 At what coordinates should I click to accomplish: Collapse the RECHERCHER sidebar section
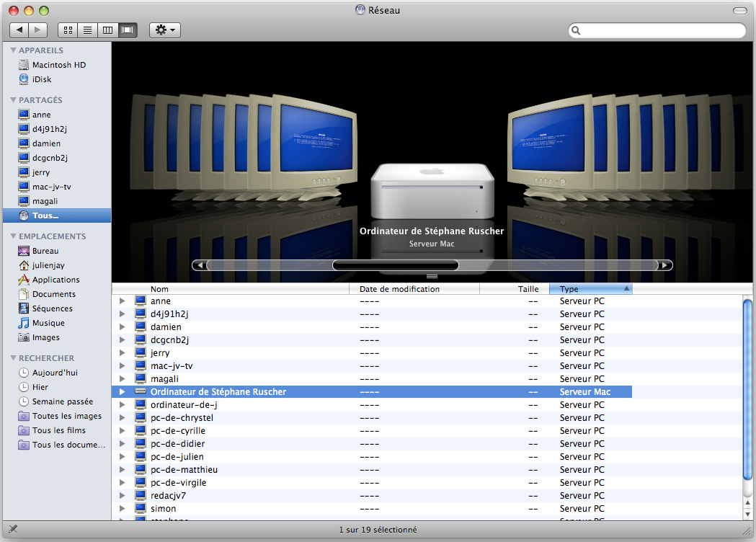[x=14, y=357]
